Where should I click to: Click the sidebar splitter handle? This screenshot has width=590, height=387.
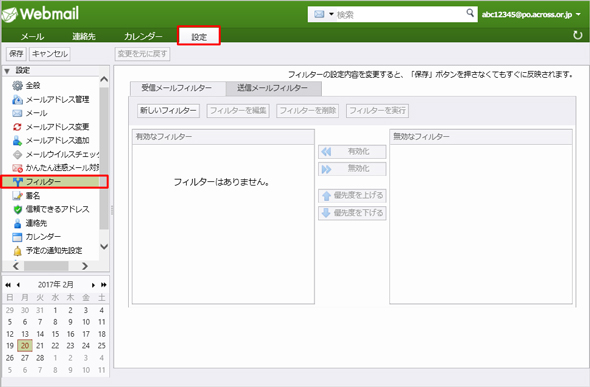pyautogui.click(x=112, y=210)
